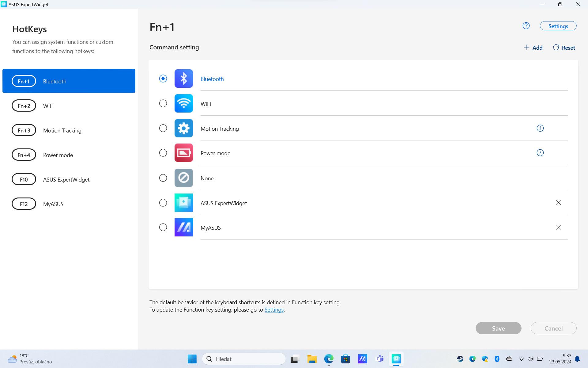Click the Steam tray icon
This screenshot has height=368, width=588.
pos(460,359)
